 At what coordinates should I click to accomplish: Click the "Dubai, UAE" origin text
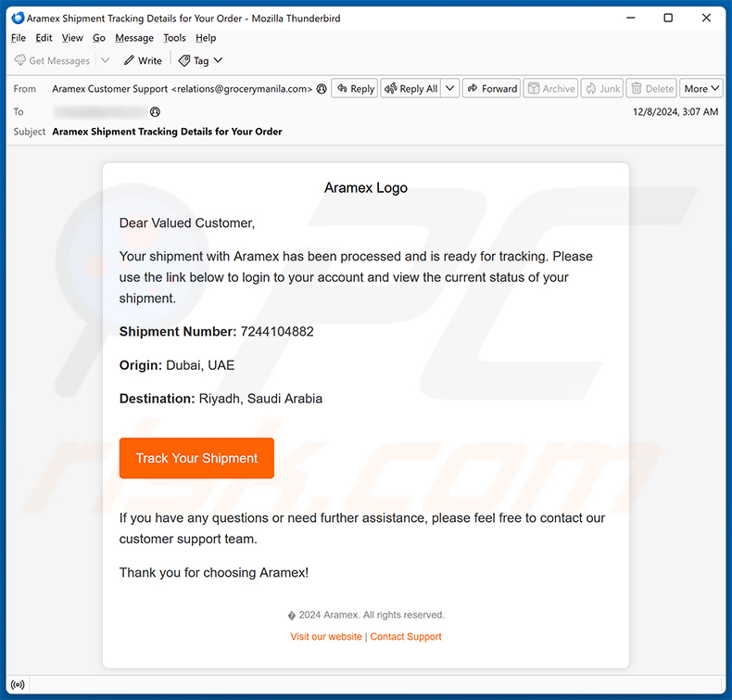click(x=200, y=365)
